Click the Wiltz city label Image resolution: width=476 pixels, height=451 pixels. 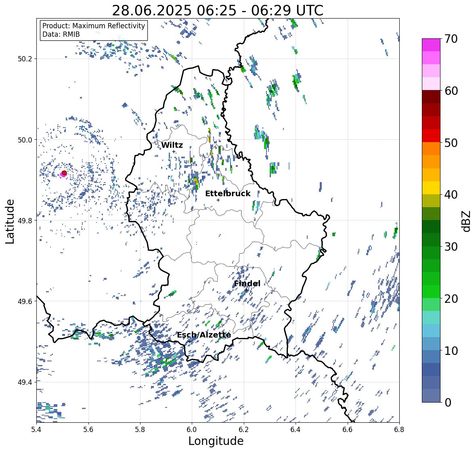click(172, 145)
